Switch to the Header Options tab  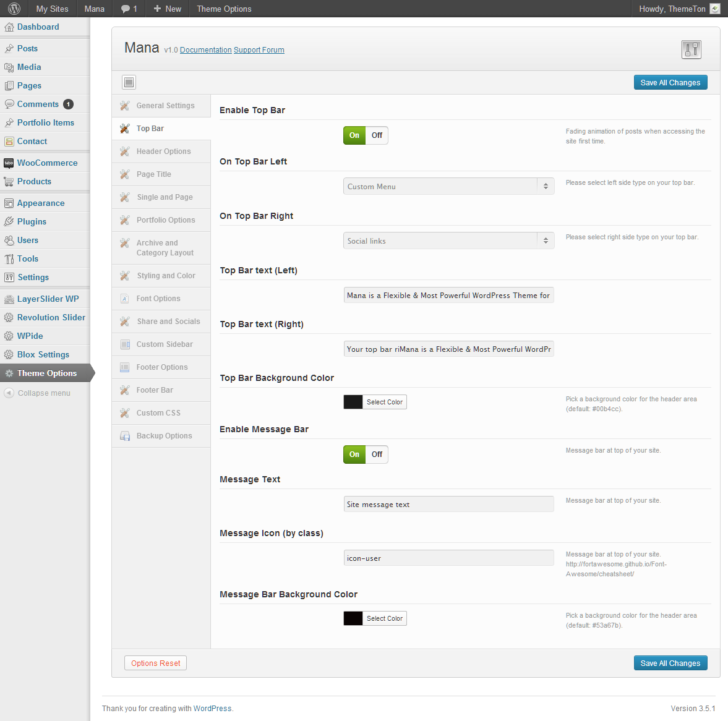click(163, 151)
